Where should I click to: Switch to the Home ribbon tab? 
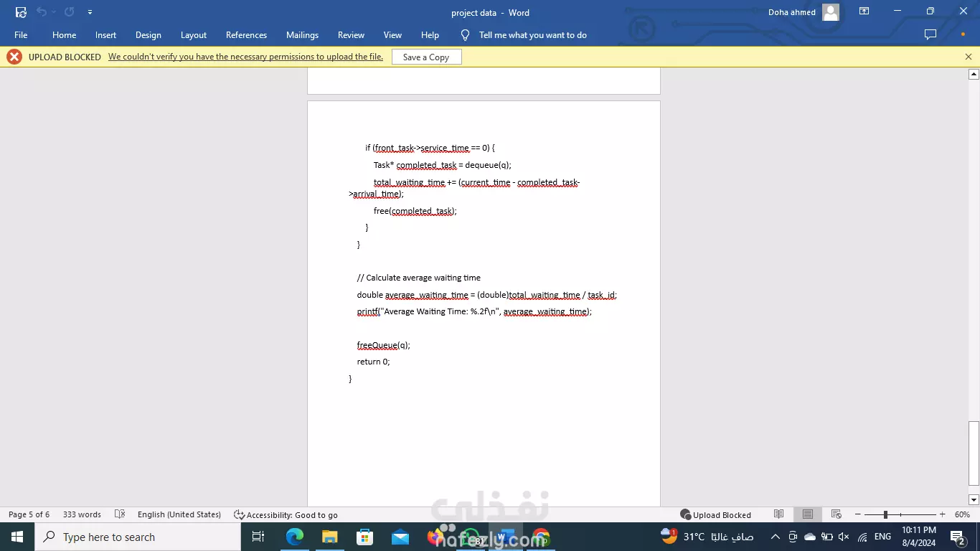coord(64,35)
